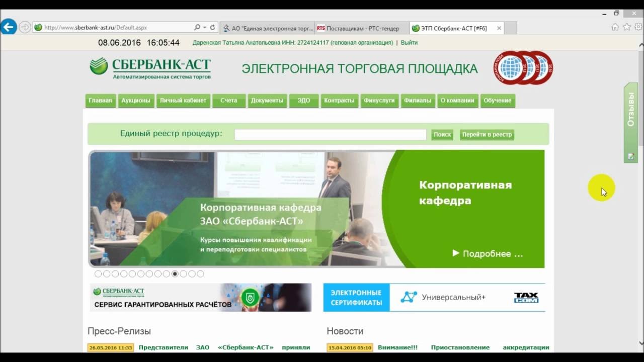The height and width of the screenshot is (362, 644).
Task: Open the Филиалы menu item
Action: coord(418,101)
